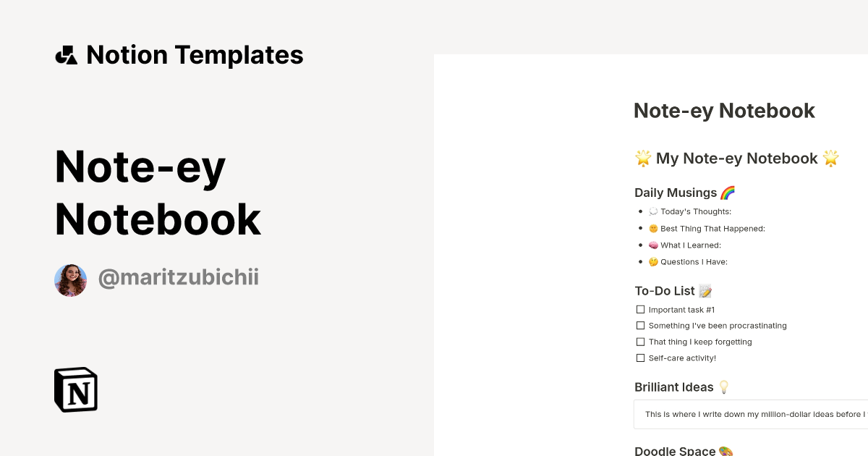
Task: Open the @maritzubichii creator profile
Action: 179,279
